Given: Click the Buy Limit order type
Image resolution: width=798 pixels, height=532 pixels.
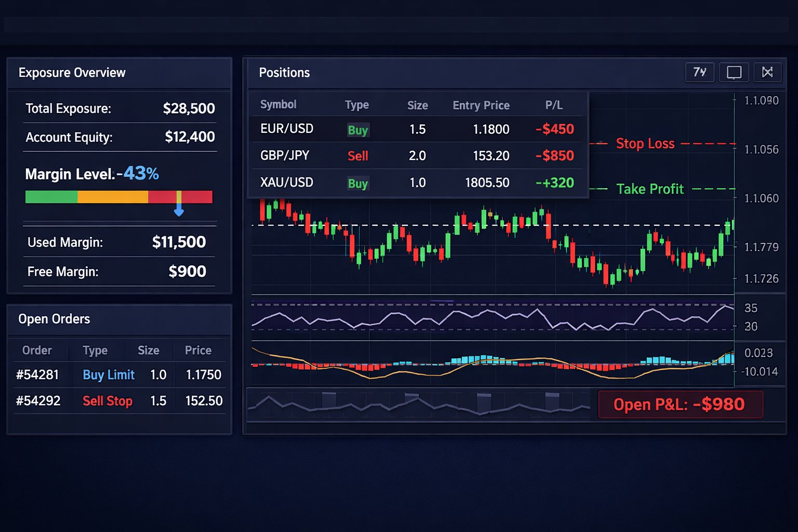Looking at the screenshot, I should point(109,375).
